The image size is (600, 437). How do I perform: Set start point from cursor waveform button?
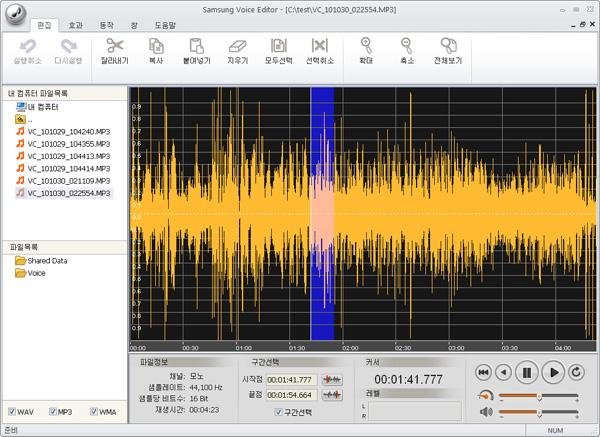pos(332,380)
